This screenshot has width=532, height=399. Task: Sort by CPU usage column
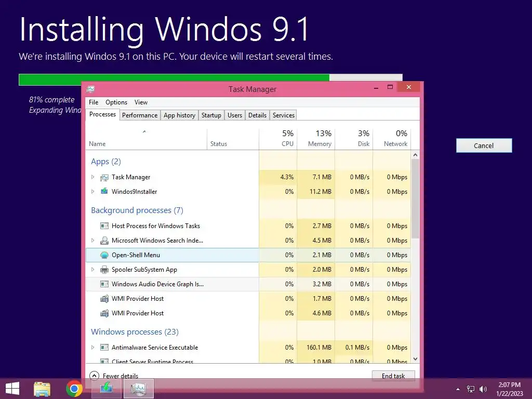click(278, 139)
